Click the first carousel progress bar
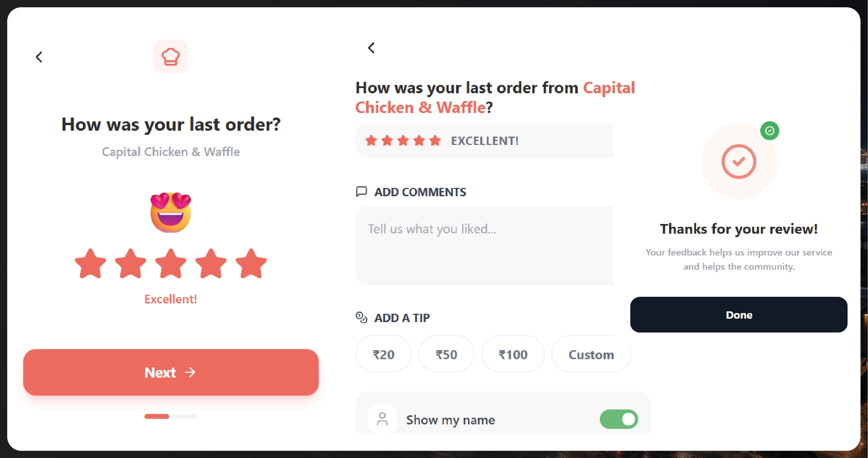The width and height of the screenshot is (868, 458). (x=157, y=416)
